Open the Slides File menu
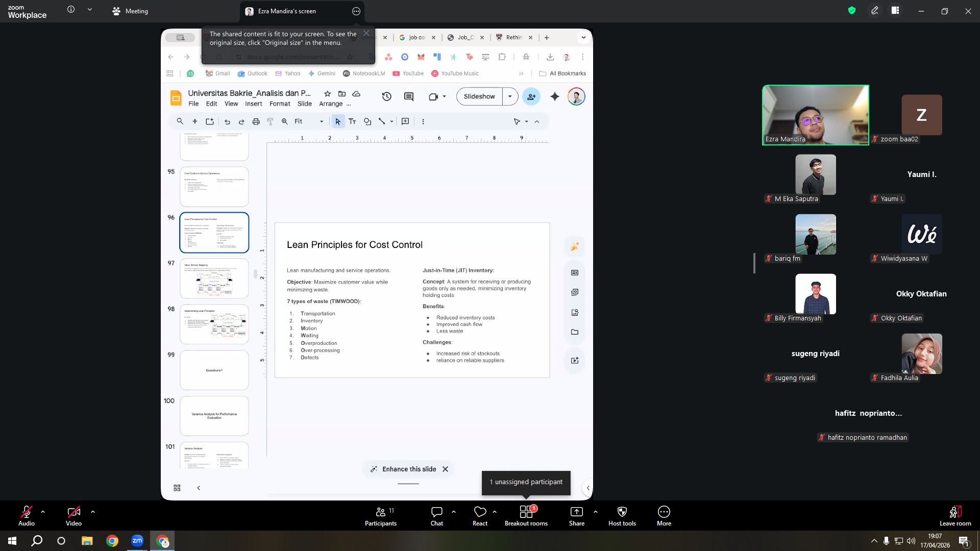The width and height of the screenshot is (980, 551). click(193, 104)
